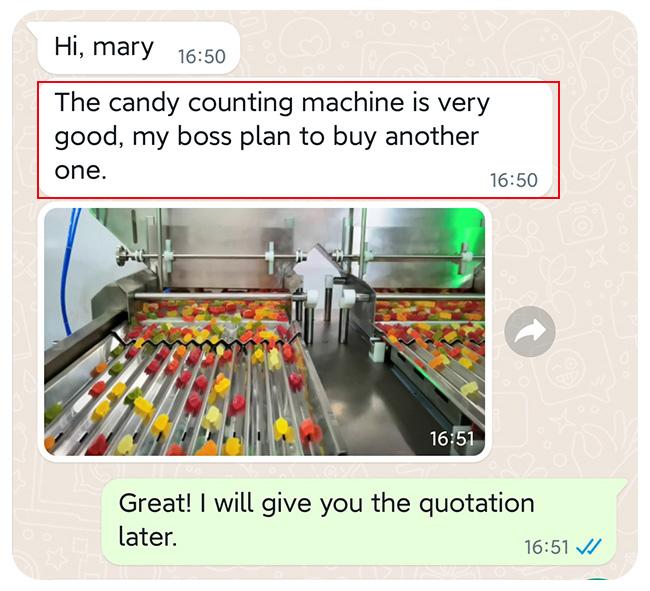Click the 16:50 timestamp in the red-outlined message
The height and width of the screenshot is (591, 650).
point(514,180)
